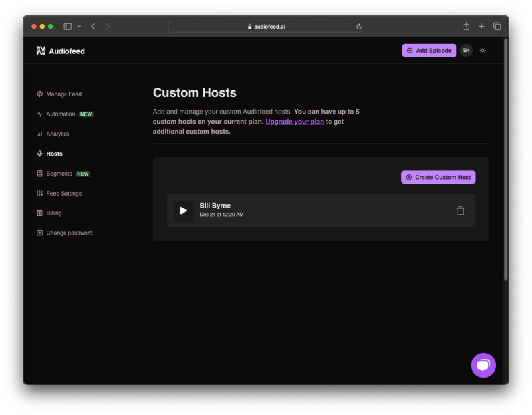
Task: Select Hosts in the sidebar
Action: tap(49, 154)
